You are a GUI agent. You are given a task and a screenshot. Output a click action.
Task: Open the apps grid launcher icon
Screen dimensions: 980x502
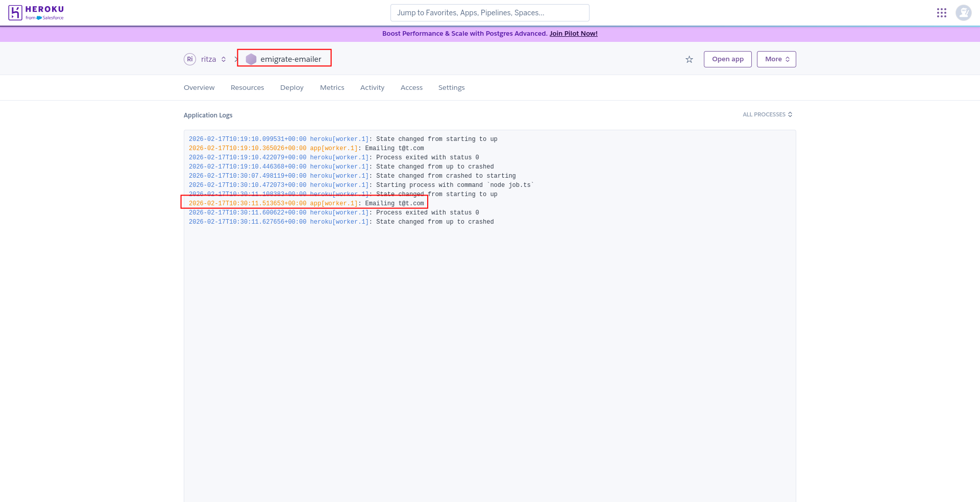point(942,12)
